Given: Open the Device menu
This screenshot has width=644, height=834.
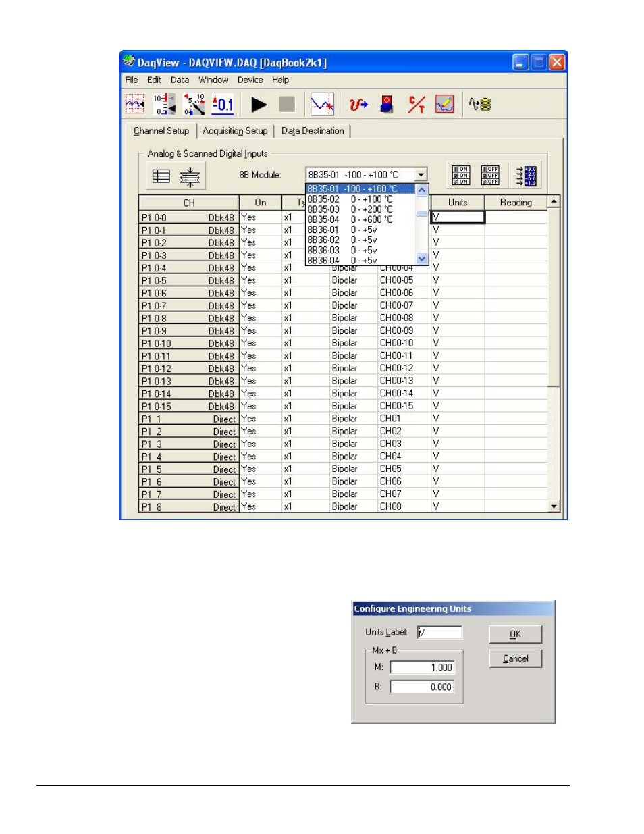Looking at the screenshot, I should coord(250,80).
